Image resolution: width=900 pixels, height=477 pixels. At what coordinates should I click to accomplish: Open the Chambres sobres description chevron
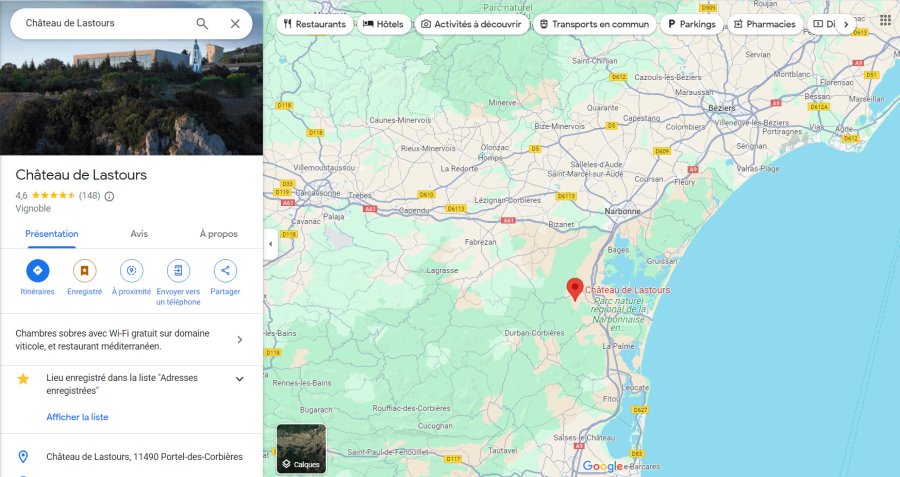[240, 340]
